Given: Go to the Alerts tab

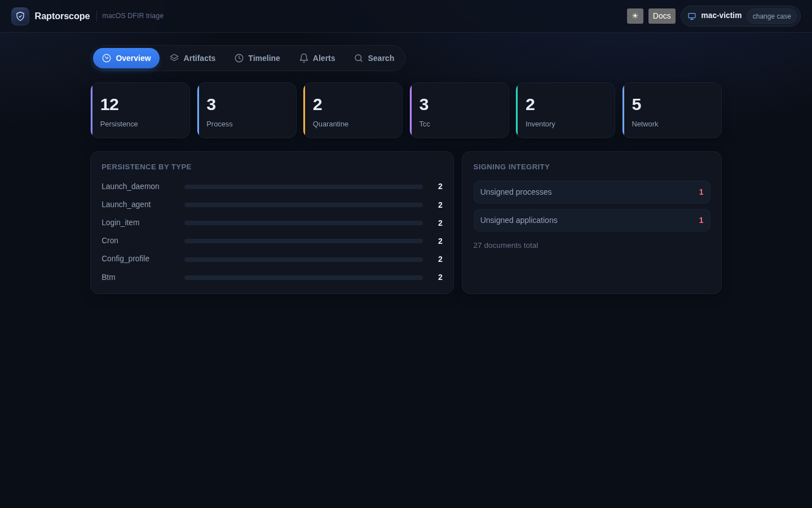Looking at the screenshot, I should pos(317,58).
